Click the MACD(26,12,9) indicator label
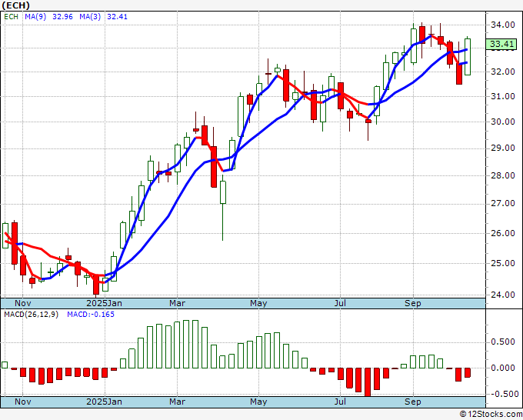Image resolution: width=523 pixels, height=420 pixels. tap(31, 315)
